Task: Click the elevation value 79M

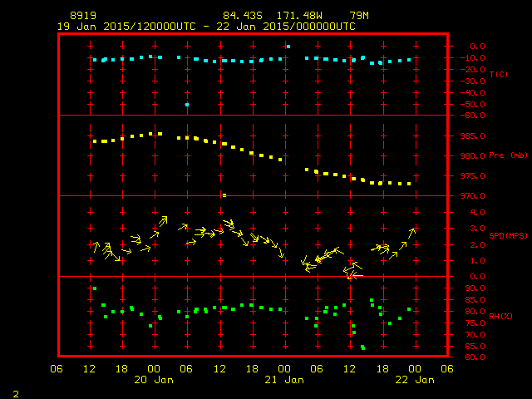Action: [x=359, y=16]
